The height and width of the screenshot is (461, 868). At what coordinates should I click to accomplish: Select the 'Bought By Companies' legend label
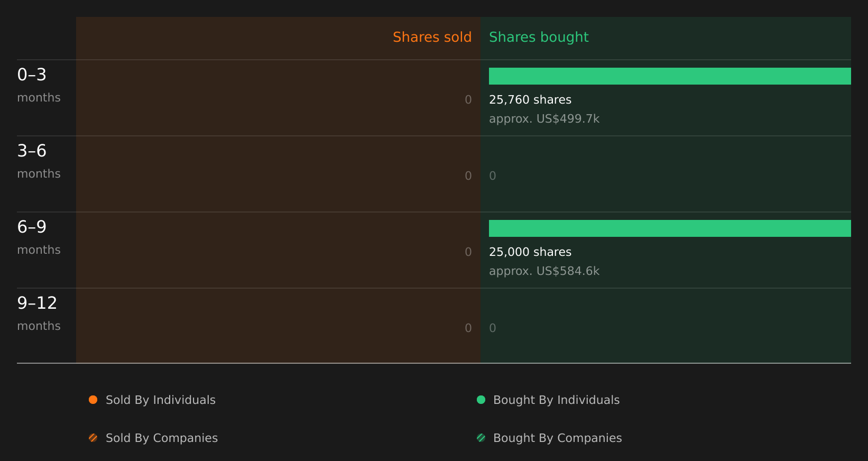[x=557, y=438]
